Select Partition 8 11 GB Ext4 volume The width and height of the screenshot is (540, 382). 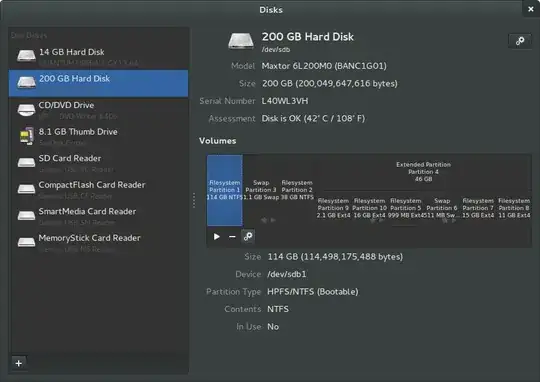tap(514, 208)
